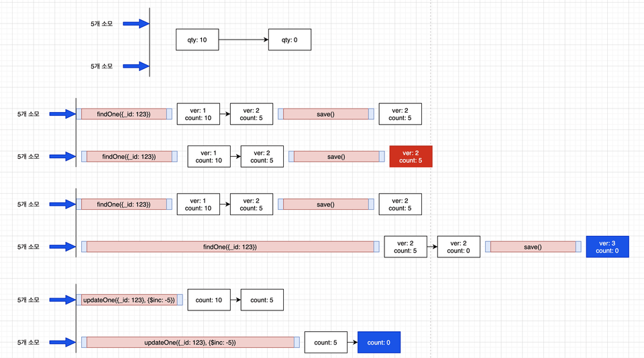This screenshot has height=358, width=644.
Task: Click the blue arrow pointing at the short updateOne bar
Action: click(x=62, y=300)
